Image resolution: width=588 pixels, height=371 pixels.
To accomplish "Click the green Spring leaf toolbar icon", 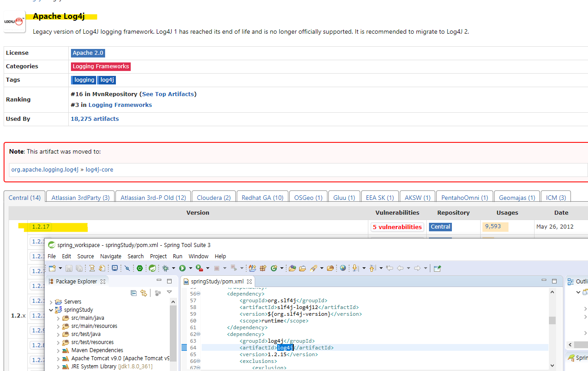I will (x=152, y=268).
